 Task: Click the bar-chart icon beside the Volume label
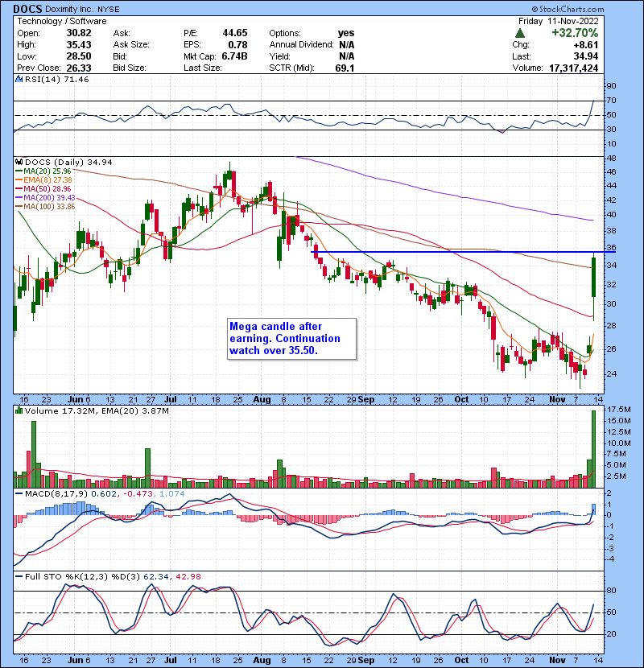pyautogui.click(x=19, y=410)
